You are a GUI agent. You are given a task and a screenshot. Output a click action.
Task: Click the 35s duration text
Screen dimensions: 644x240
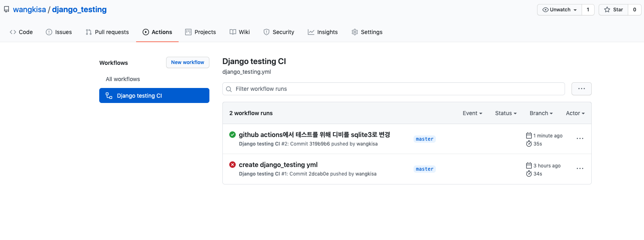538,144
